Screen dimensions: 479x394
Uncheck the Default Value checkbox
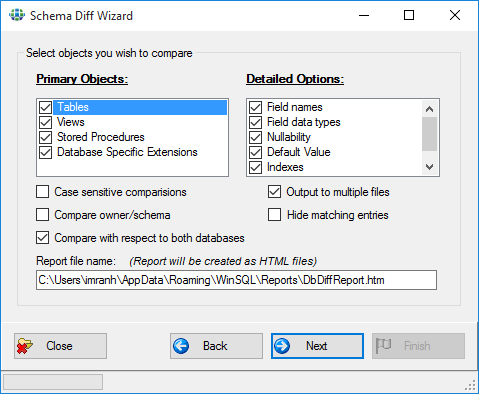click(256, 152)
